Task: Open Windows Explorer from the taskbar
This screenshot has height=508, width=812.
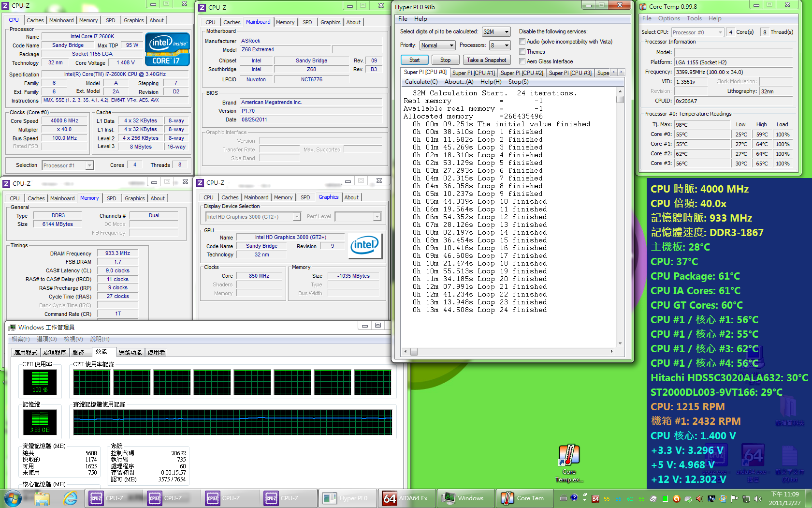Action: (x=42, y=498)
